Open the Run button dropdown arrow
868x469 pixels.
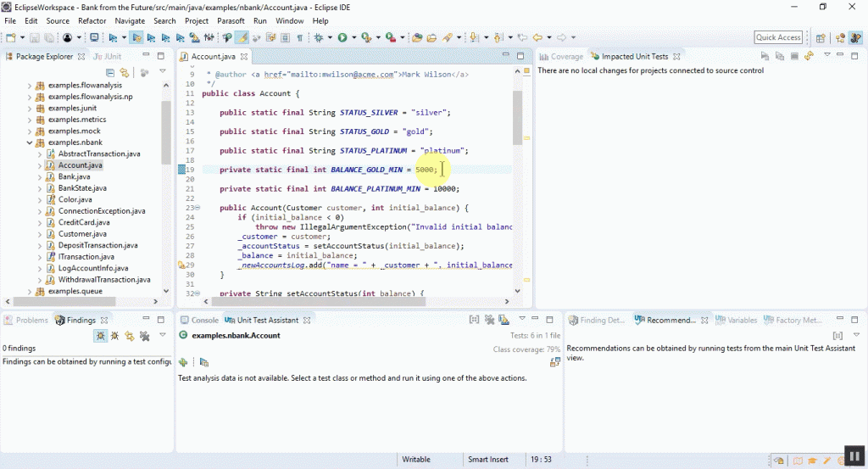[x=353, y=37]
